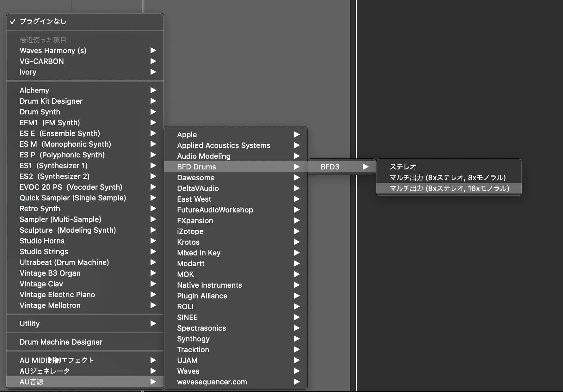
Task: Select ES1 (Synthesizer 1) entry
Action: 85,166
